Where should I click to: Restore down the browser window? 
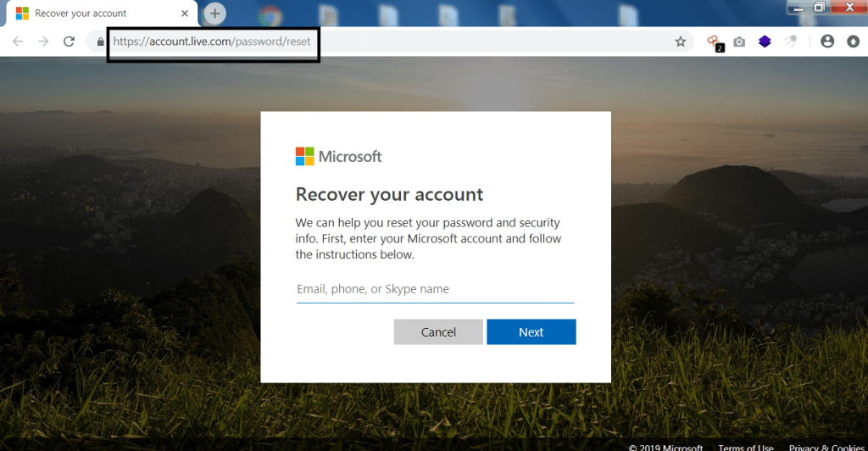pos(819,8)
